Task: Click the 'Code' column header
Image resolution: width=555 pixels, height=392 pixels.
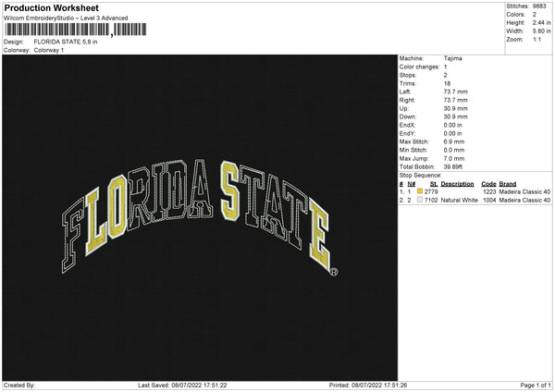Action: click(488, 184)
